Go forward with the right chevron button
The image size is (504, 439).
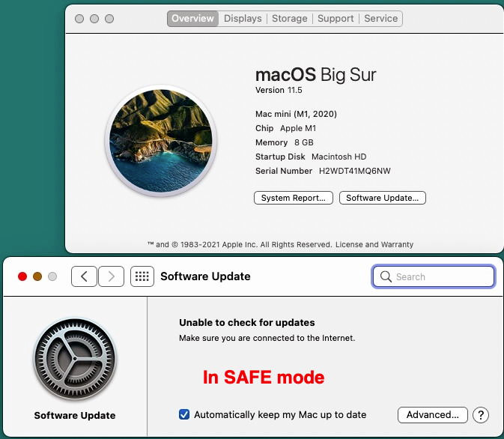112,276
